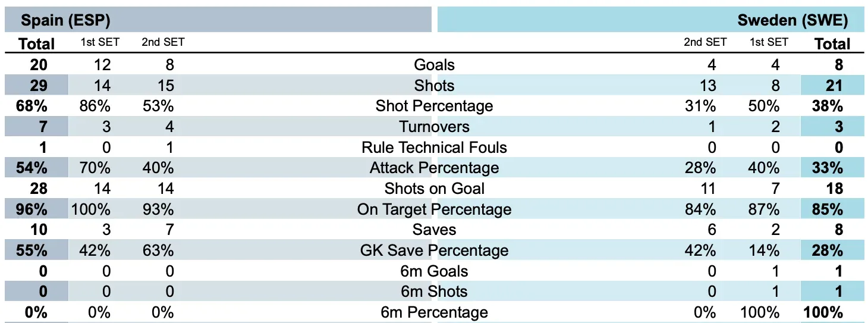This screenshot has width=868, height=323.
Task: Select the 6m Percentage row label
Action: tap(434, 312)
